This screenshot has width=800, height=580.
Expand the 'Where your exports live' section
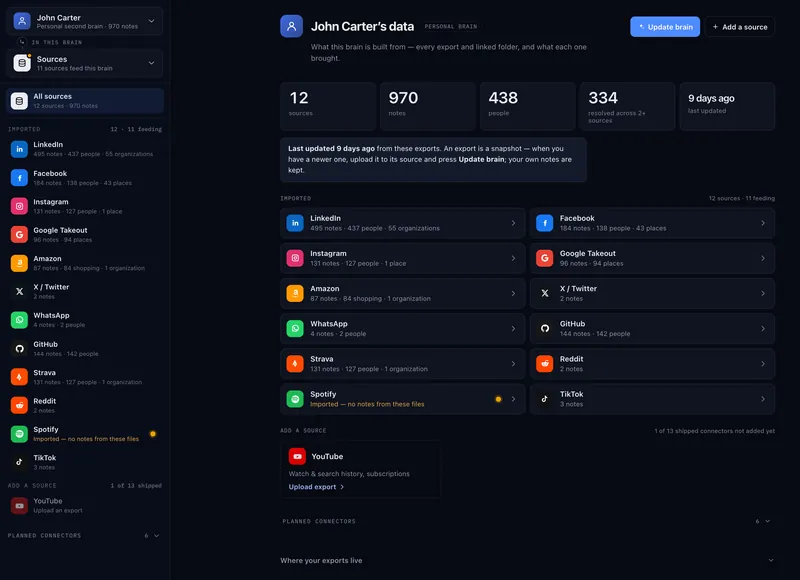[x=527, y=560]
